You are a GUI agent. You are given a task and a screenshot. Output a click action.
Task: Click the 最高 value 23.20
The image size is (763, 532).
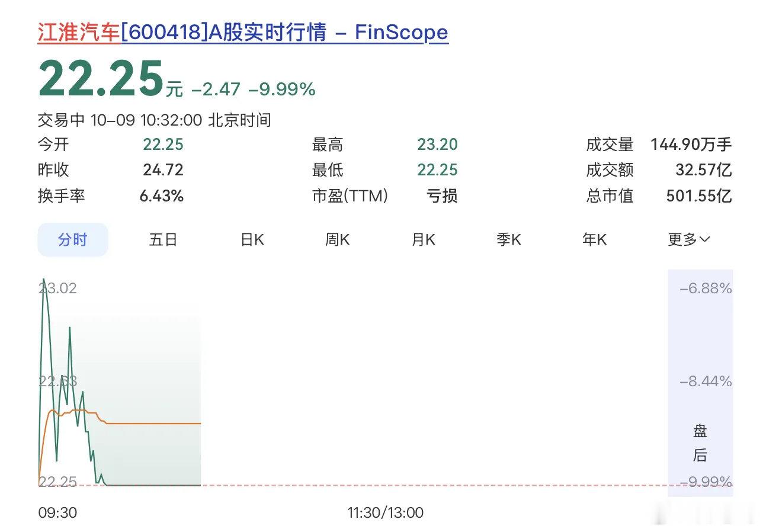pyautogui.click(x=437, y=145)
